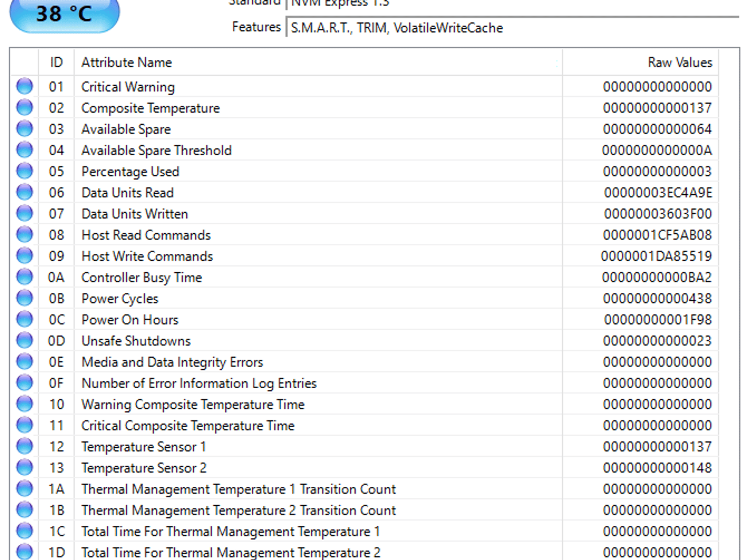The image size is (747, 560).
Task: Click the status orb for Unsafe Shutdowns
Action: coord(25,340)
